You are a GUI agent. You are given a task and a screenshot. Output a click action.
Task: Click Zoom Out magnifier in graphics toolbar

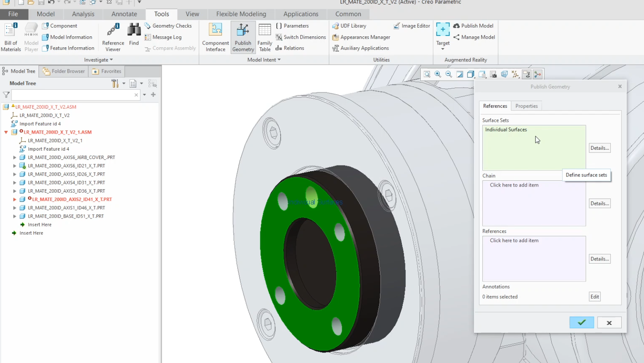(x=449, y=74)
